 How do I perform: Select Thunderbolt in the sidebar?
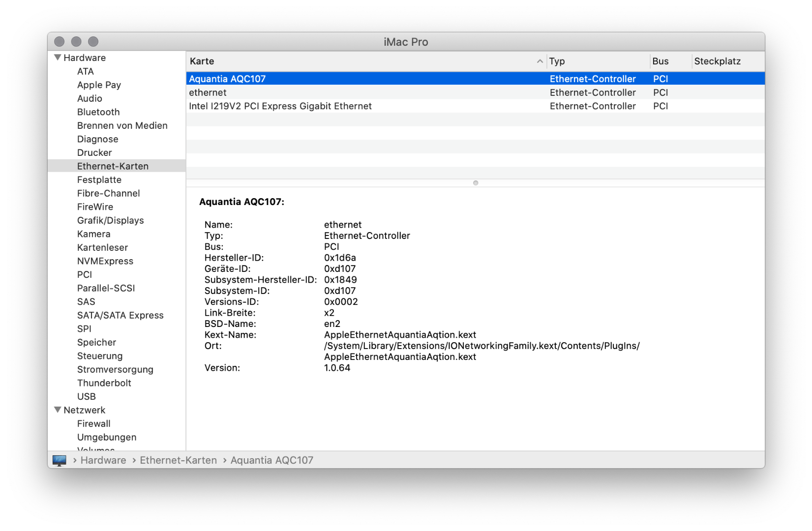(104, 383)
